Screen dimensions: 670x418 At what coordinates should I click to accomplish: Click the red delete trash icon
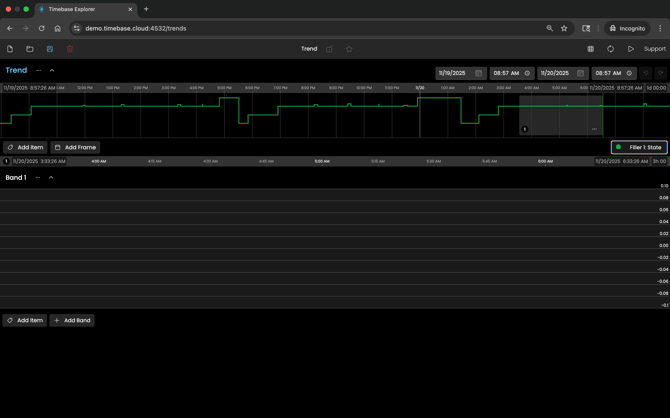(70, 49)
